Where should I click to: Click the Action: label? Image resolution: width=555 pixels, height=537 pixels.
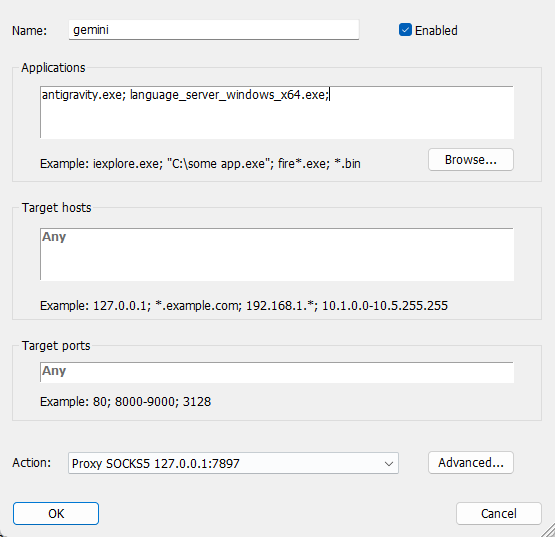(32, 463)
